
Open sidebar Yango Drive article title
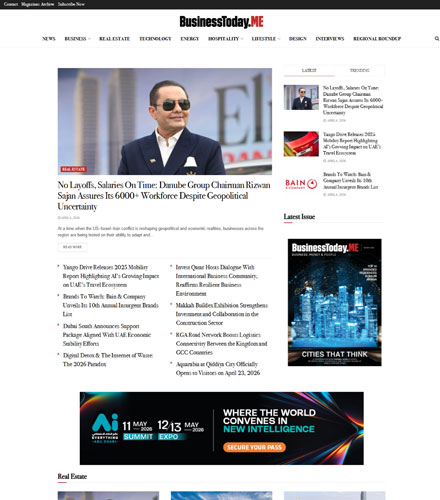click(352, 144)
